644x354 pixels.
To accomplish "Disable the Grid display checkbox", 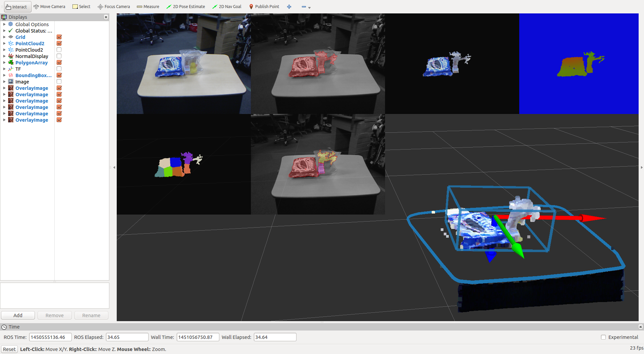I will pyautogui.click(x=59, y=37).
